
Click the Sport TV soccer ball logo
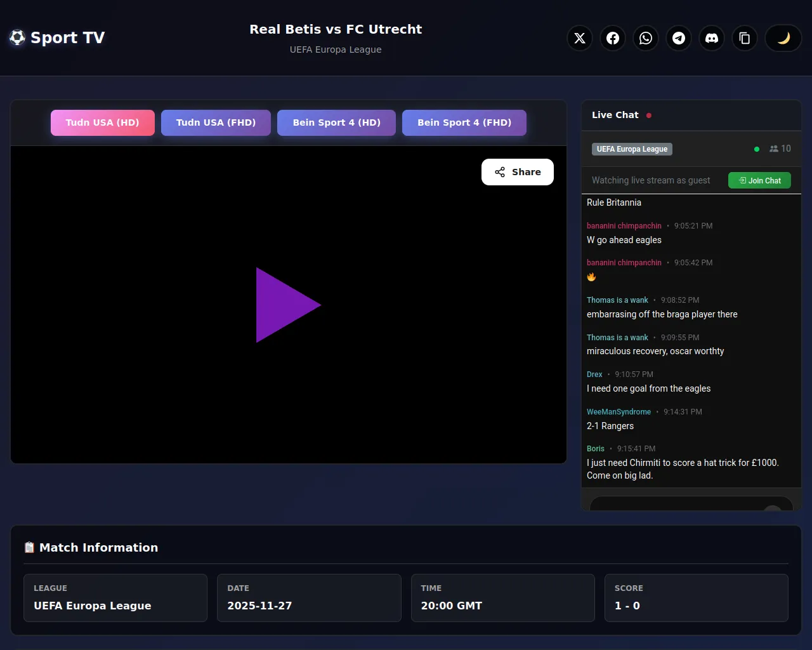pyautogui.click(x=18, y=37)
